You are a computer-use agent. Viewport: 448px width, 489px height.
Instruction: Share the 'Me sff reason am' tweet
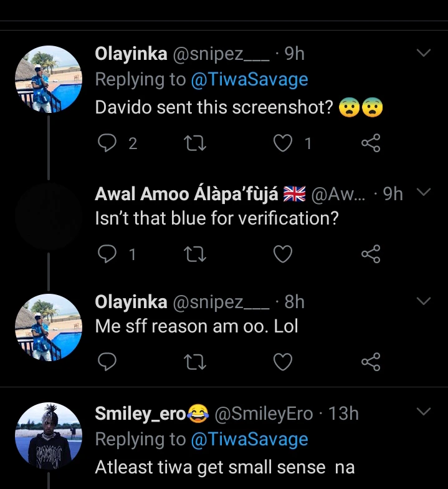(x=371, y=362)
